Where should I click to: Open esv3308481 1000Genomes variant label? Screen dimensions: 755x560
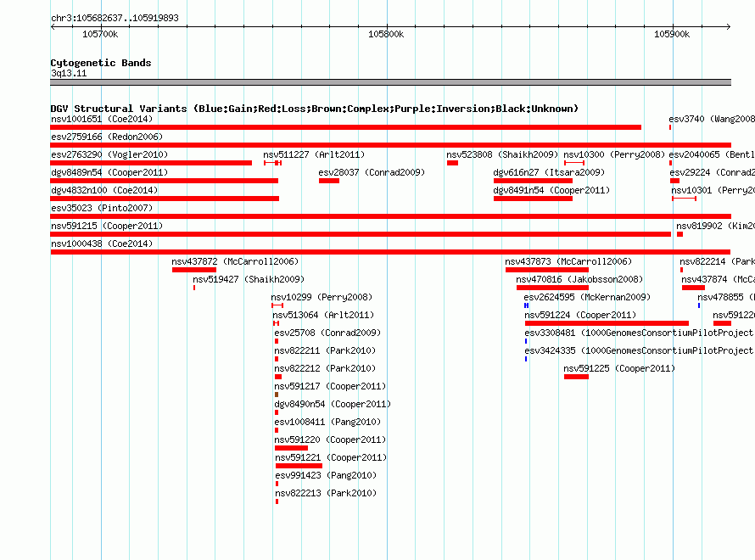point(639,333)
